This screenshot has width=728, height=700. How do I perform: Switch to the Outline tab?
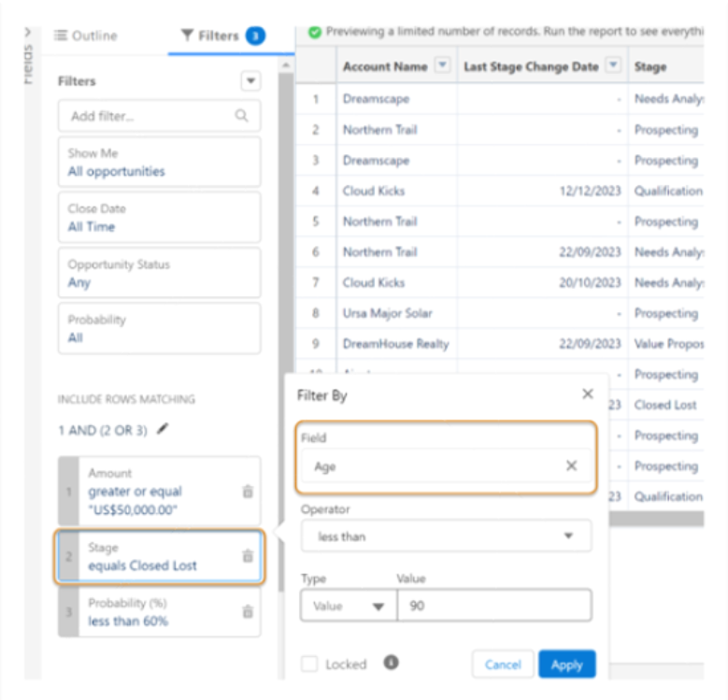coord(86,36)
